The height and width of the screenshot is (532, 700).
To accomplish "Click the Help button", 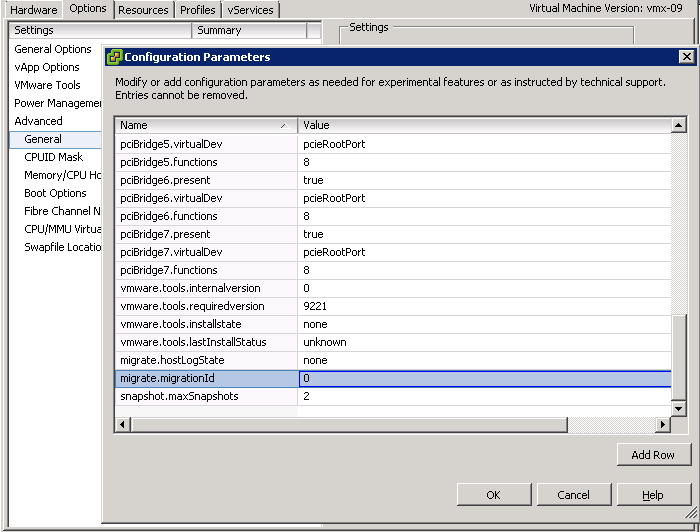I will click(653, 495).
